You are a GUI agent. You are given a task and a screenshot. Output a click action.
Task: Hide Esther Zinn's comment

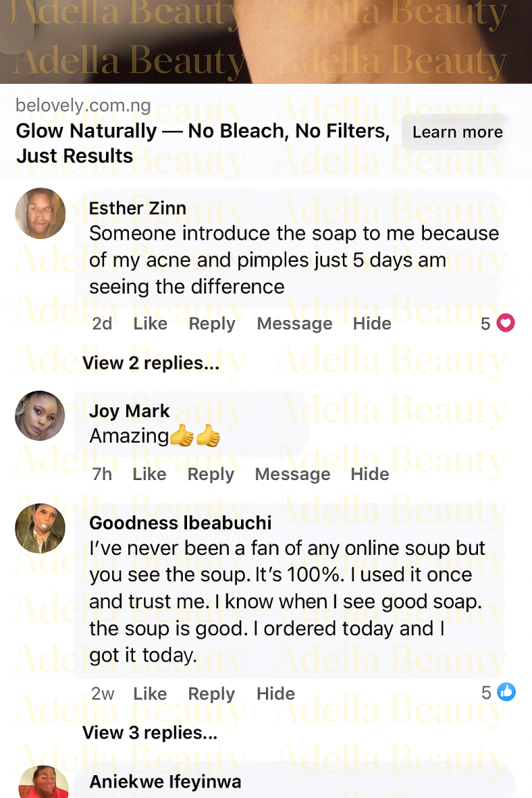click(x=372, y=323)
